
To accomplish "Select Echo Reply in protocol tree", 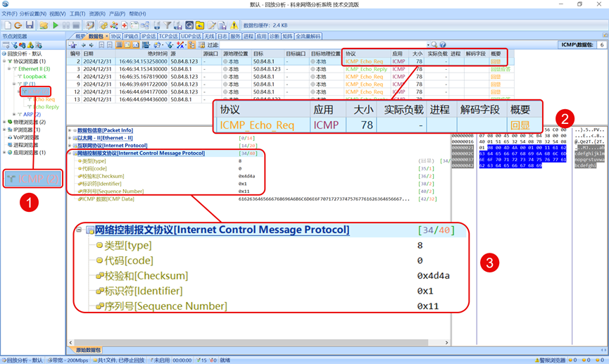I will pyautogui.click(x=46, y=107).
